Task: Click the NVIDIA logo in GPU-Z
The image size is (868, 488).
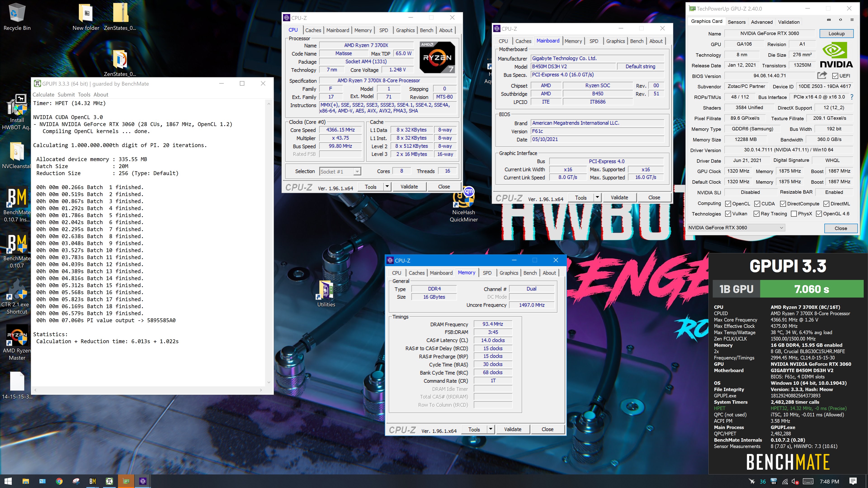Action: 836,55
